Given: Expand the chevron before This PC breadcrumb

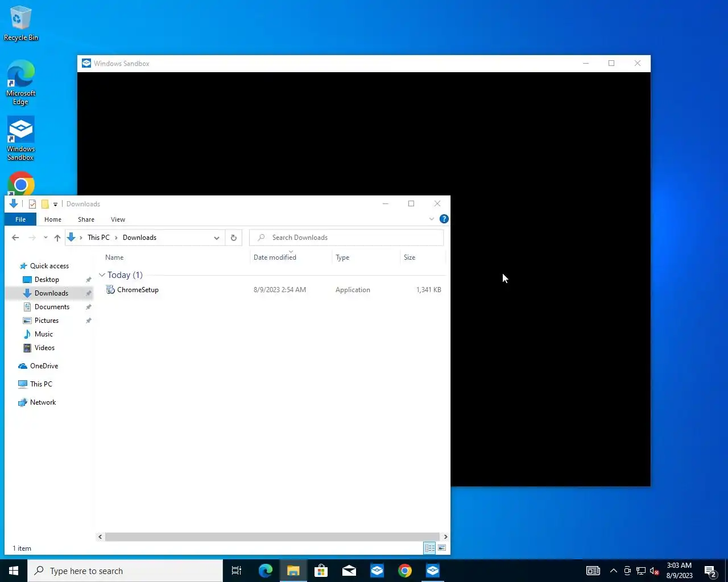Looking at the screenshot, I should pyautogui.click(x=81, y=238).
